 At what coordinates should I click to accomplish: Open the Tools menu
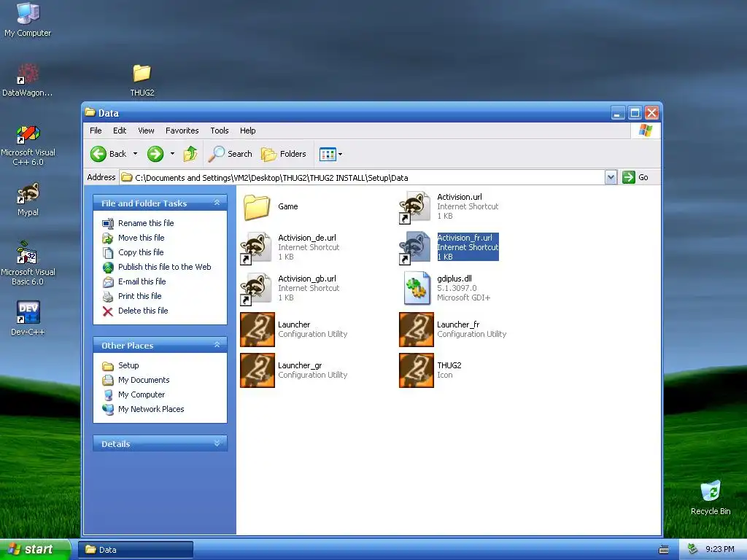pos(219,131)
